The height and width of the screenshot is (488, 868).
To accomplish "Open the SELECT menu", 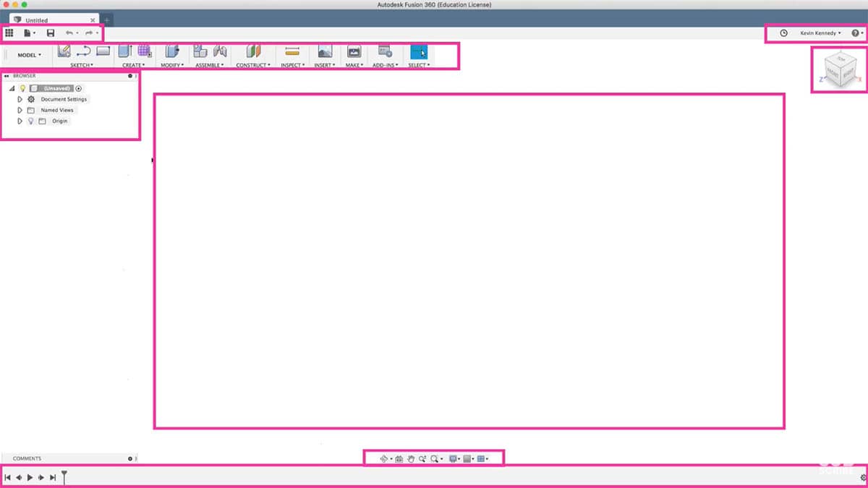I will (419, 65).
